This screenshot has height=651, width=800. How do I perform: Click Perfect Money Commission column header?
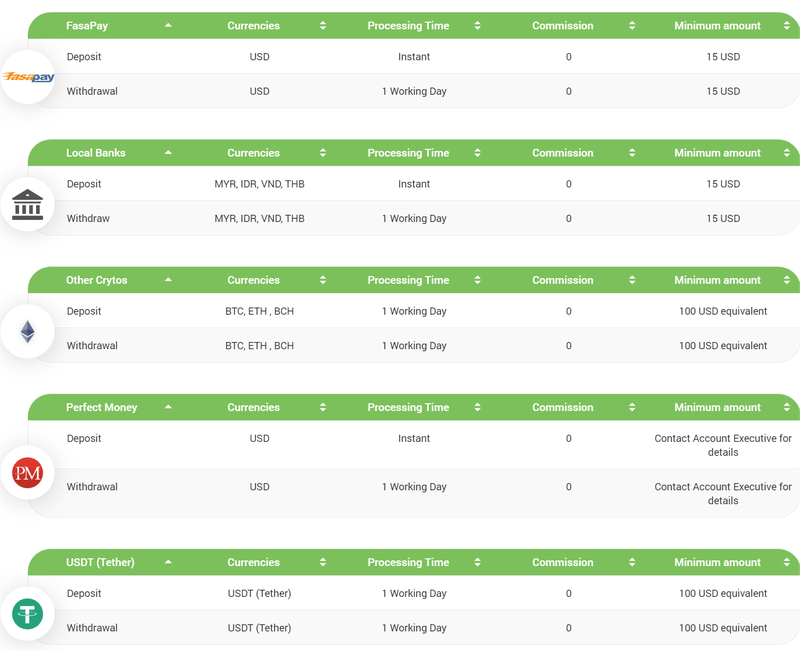click(562, 407)
